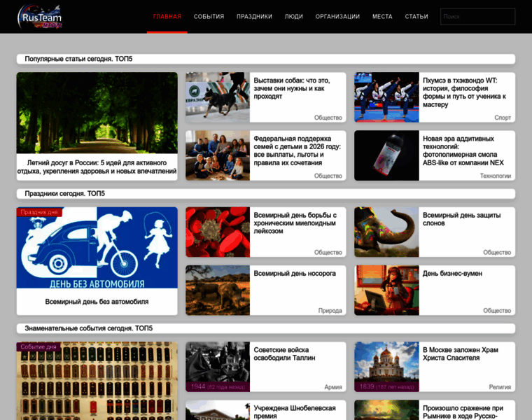Click Общество category on dog show card
Viewport: 532px width, 420px height.
328,118
